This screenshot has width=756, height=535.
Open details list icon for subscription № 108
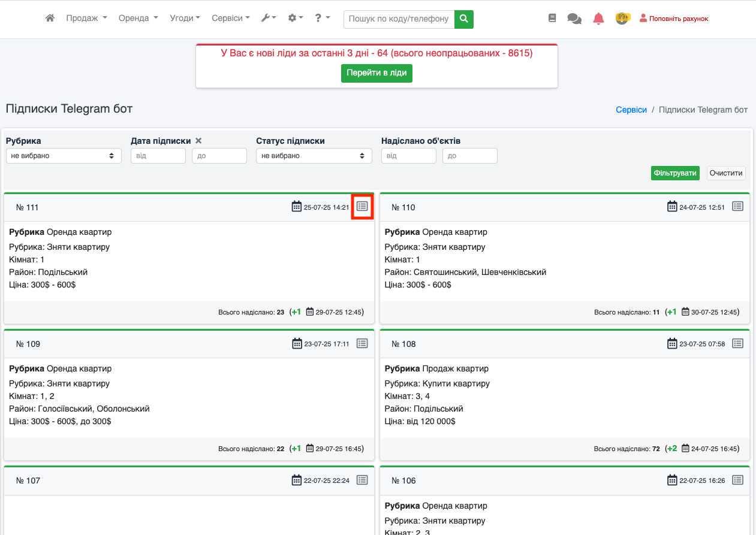[737, 343]
